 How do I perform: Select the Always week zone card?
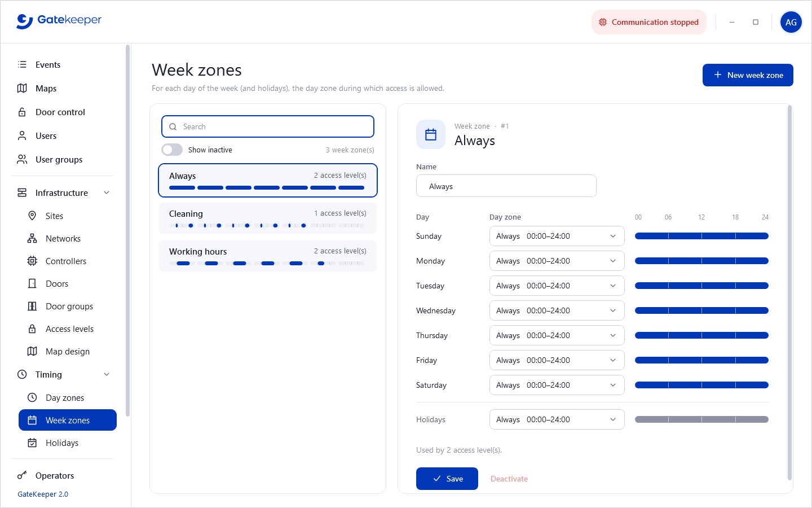pos(268,180)
